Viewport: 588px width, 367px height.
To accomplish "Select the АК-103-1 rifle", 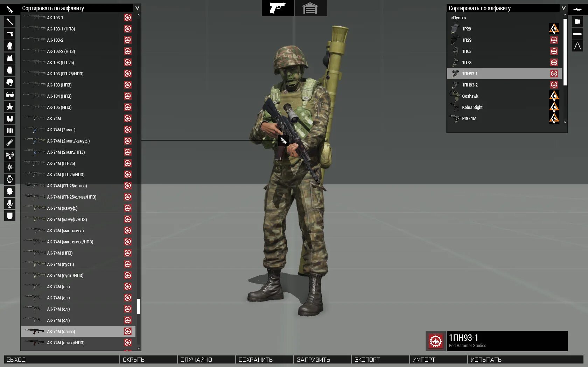I will point(78,18).
